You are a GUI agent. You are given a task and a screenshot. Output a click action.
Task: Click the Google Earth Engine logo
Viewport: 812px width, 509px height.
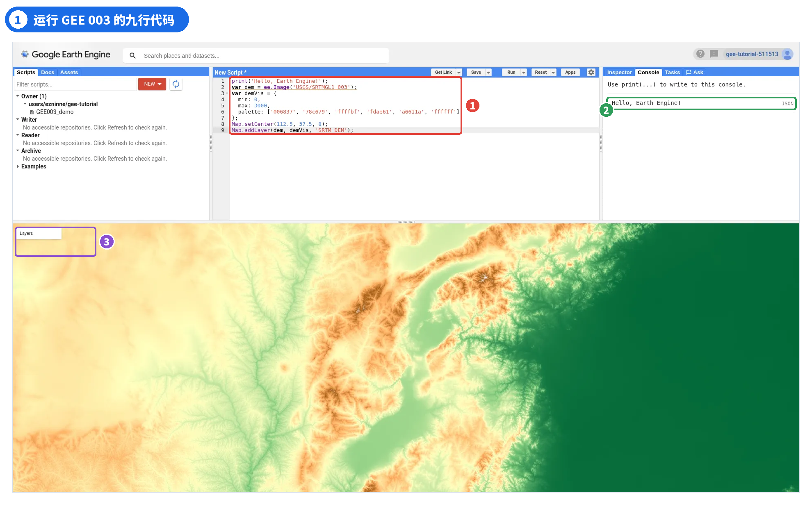pos(66,55)
